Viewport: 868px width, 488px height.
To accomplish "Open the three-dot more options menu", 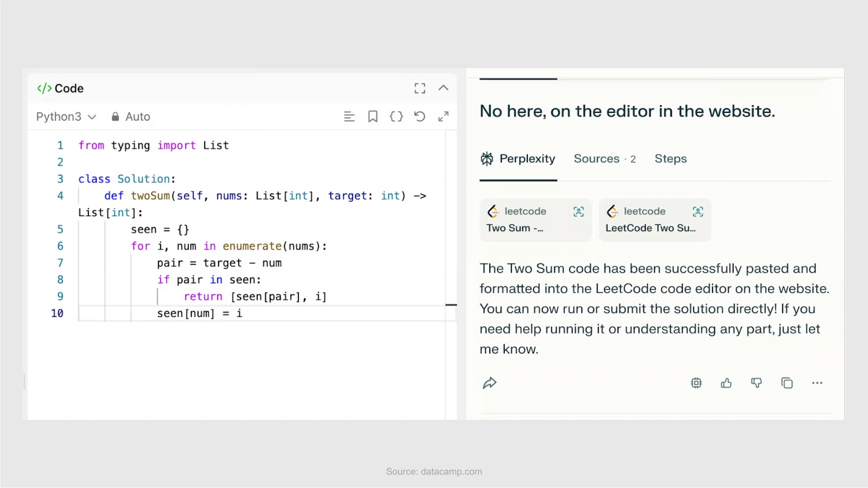I will point(817,383).
